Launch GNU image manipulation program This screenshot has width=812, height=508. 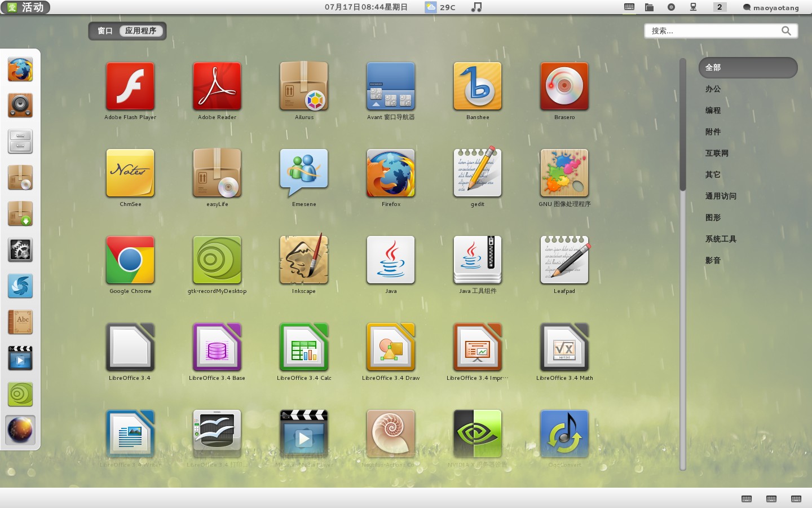[564, 173]
